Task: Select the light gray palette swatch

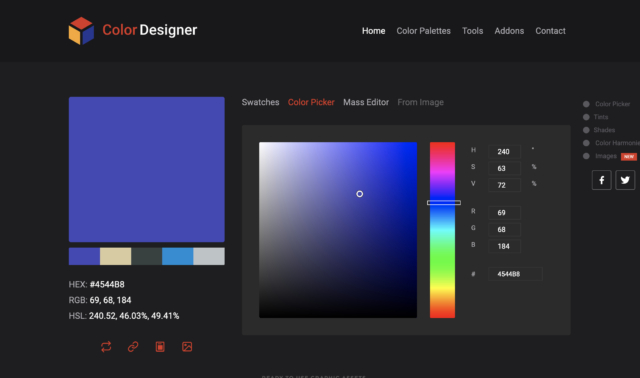Action: coord(209,256)
